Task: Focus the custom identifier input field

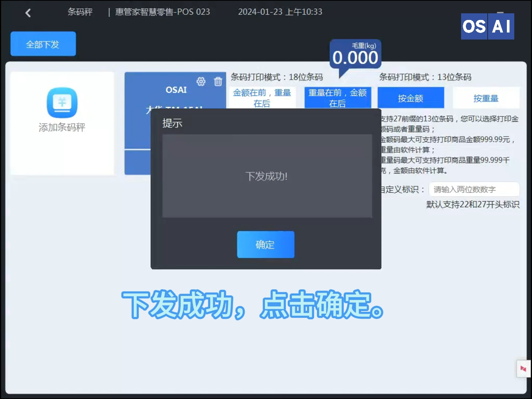Action: click(474, 190)
